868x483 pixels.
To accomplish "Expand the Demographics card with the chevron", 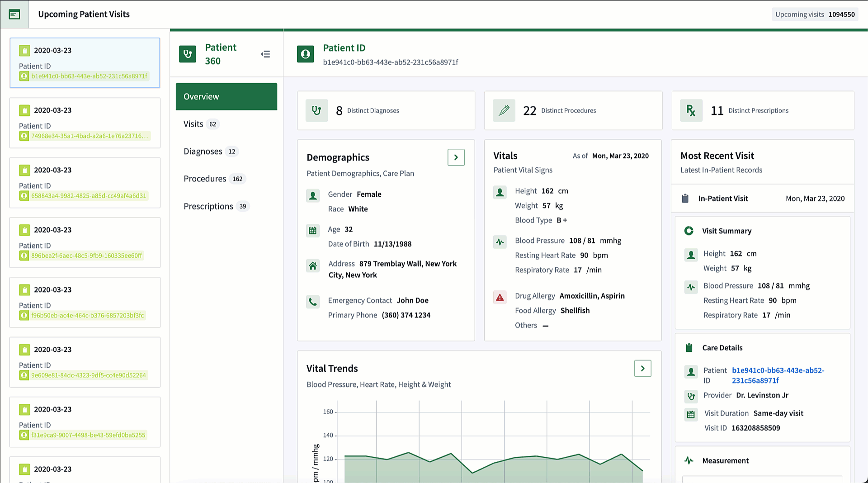I will 456,157.
